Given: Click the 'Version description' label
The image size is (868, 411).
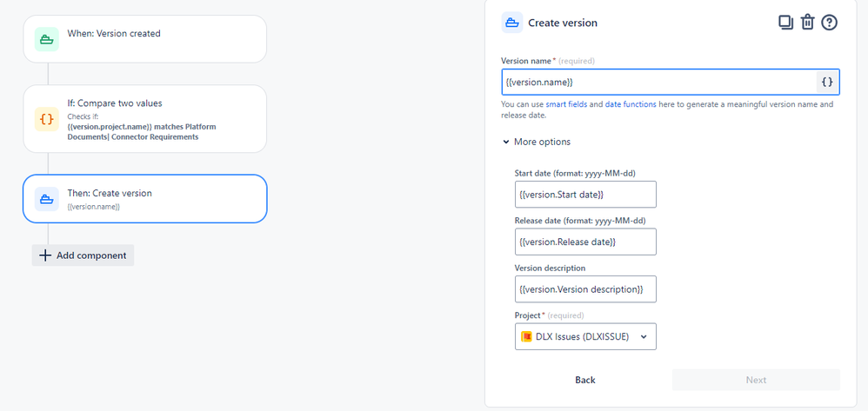Looking at the screenshot, I should pyautogui.click(x=550, y=268).
